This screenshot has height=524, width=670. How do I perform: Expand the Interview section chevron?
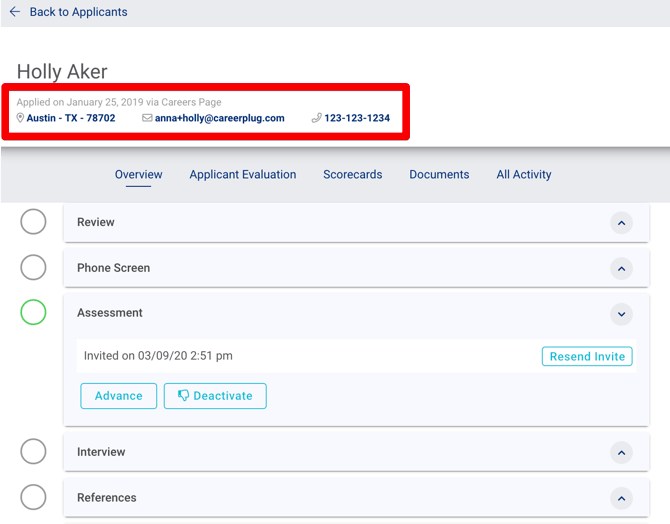click(621, 452)
